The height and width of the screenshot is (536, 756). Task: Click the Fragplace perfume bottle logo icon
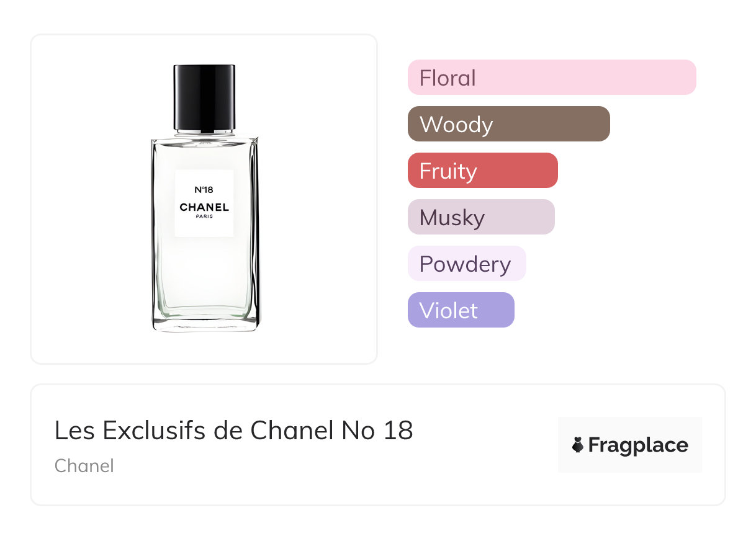click(x=578, y=445)
